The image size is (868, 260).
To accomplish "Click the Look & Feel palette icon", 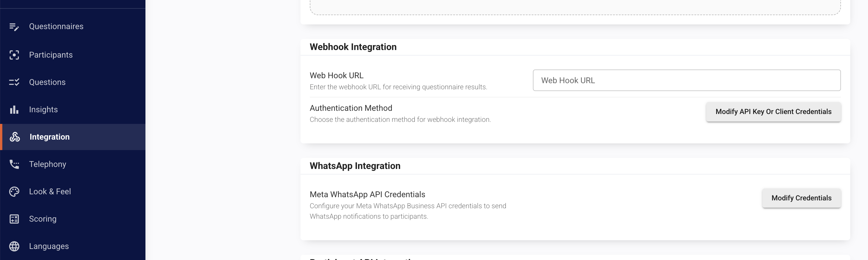I will [x=14, y=192].
